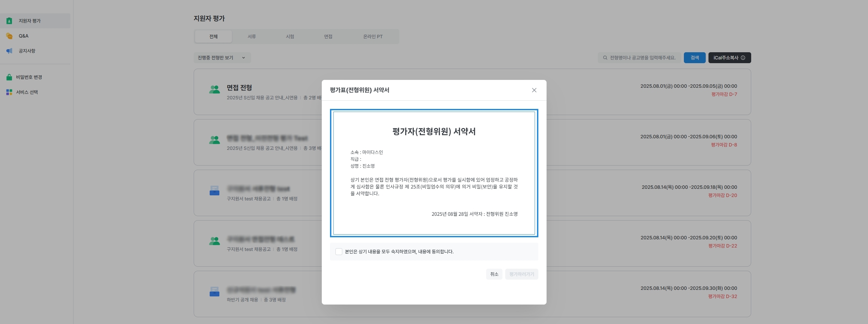Check the agreement checkbox in the pledge modal

(339, 252)
